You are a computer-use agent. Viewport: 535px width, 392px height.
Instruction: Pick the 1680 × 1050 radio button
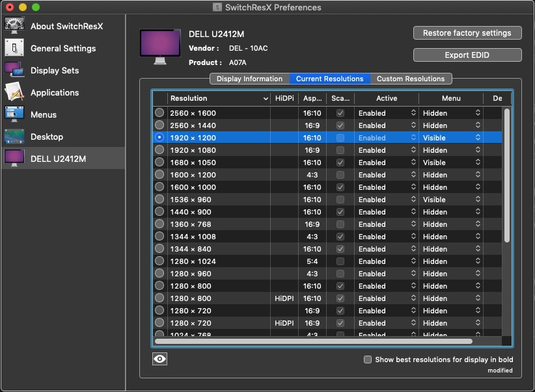click(x=159, y=163)
